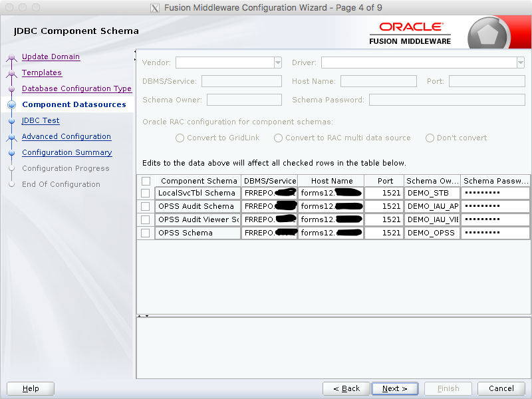The image size is (532, 399).
Task: Click the Oracle logo in the header
Action: [x=410, y=26]
